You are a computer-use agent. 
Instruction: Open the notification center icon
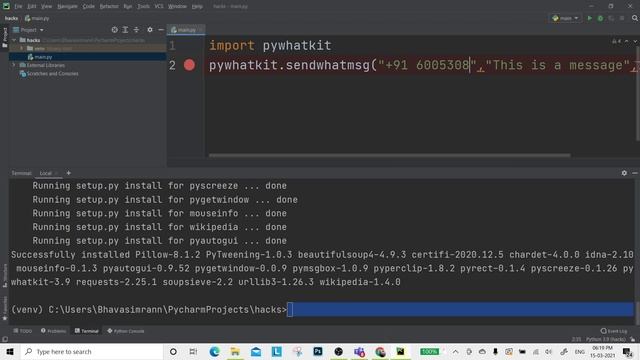pos(628,351)
